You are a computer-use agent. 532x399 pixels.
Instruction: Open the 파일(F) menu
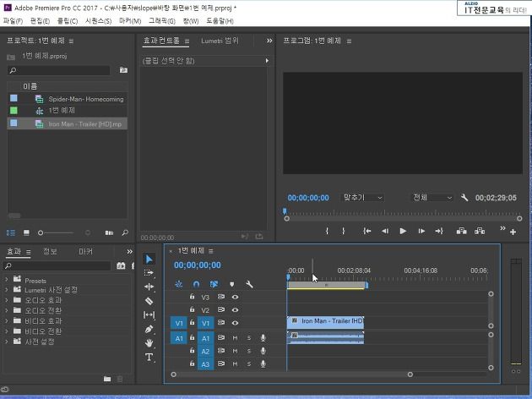pos(13,21)
